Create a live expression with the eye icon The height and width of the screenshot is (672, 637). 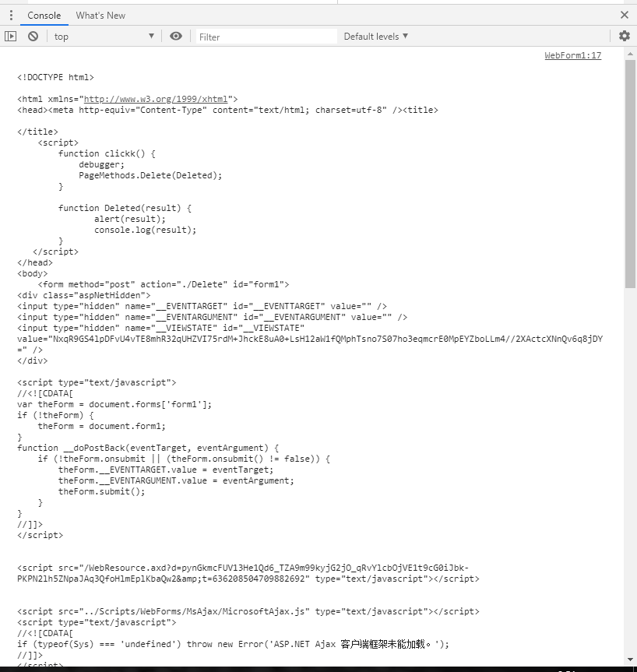point(176,36)
